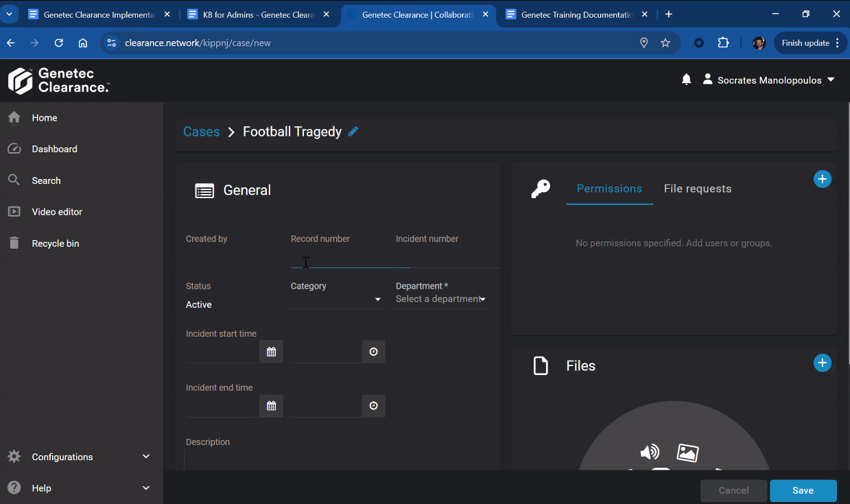Navigate back via the Cases breadcrumb link

point(201,132)
